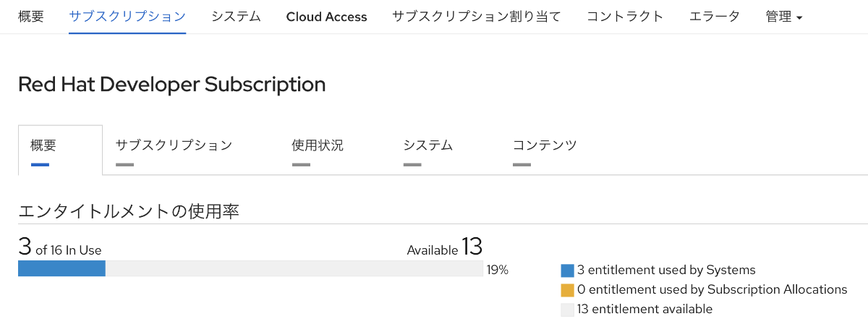Click the blue used portion of usage bar

(61, 269)
